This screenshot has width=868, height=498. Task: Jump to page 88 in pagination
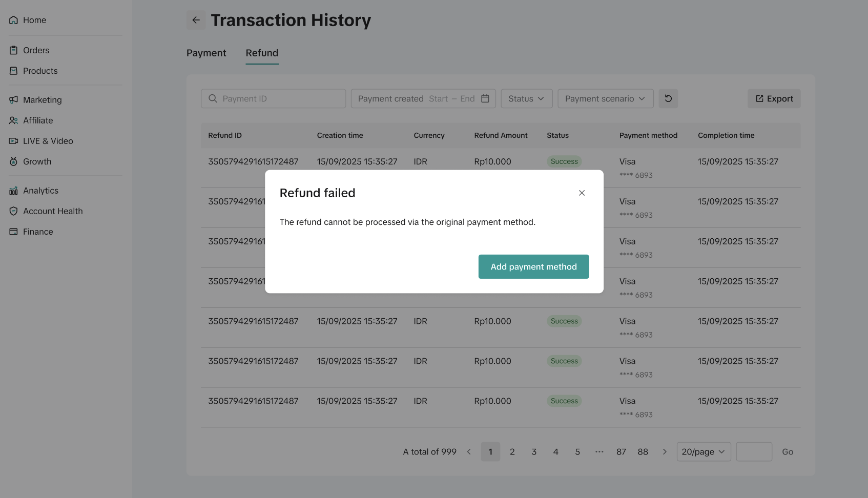coord(643,451)
